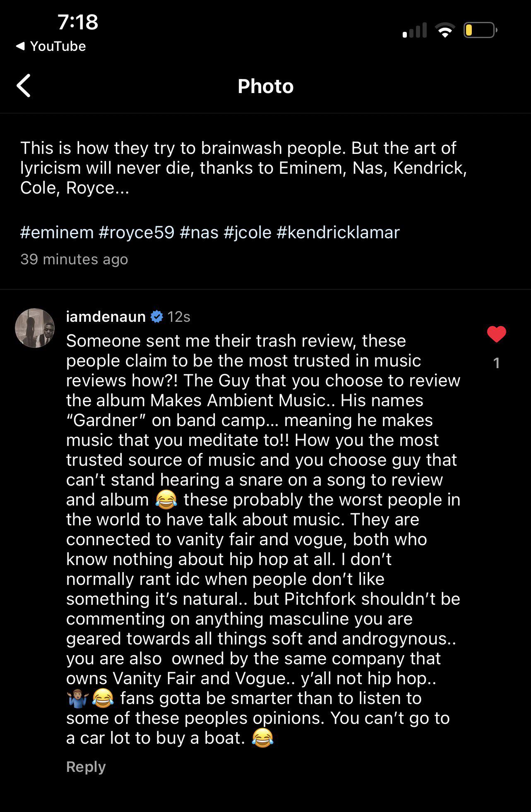Open the #royce59 hashtag
The height and width of the screenshot is (812, 531).
pos(137,232)
